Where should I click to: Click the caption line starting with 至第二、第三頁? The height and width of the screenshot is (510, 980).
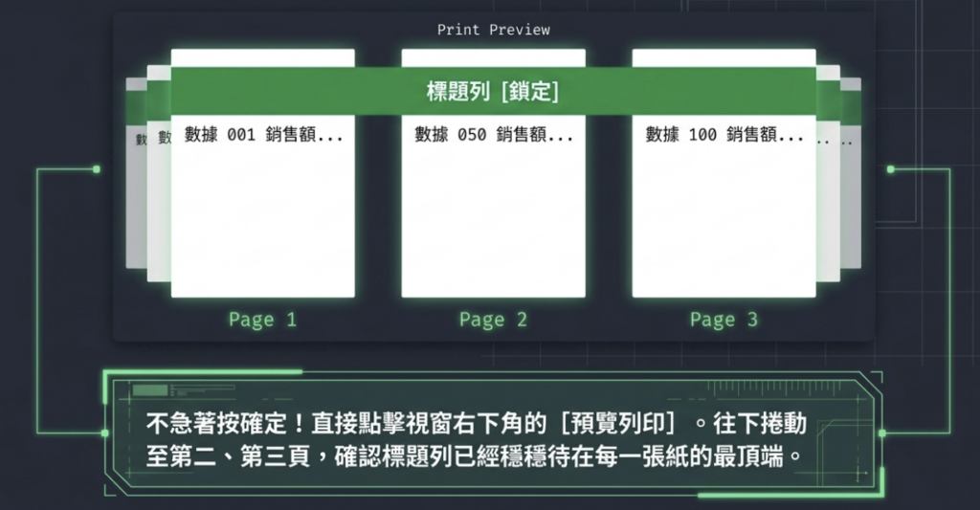tap(473, 456)
